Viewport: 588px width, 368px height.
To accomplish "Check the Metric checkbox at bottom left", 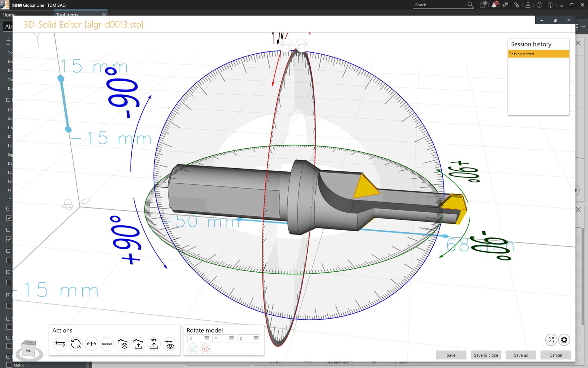I will click(9, 365).
